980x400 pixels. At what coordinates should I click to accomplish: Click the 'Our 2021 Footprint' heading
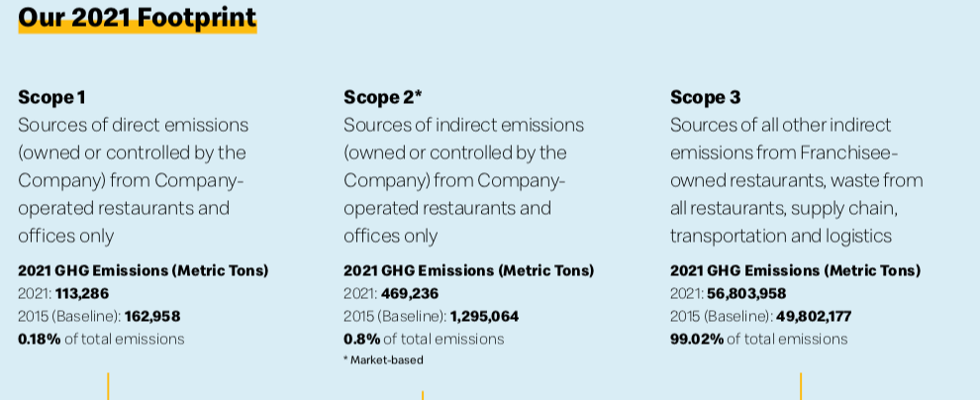pyautogui.click(x=138, y=18)
